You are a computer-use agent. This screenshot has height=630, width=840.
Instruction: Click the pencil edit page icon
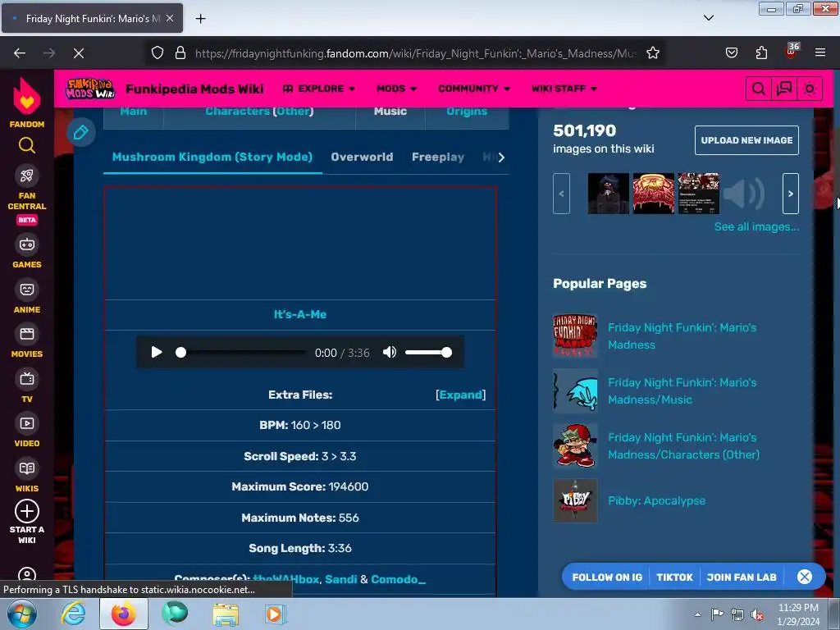tap(81, 132)
